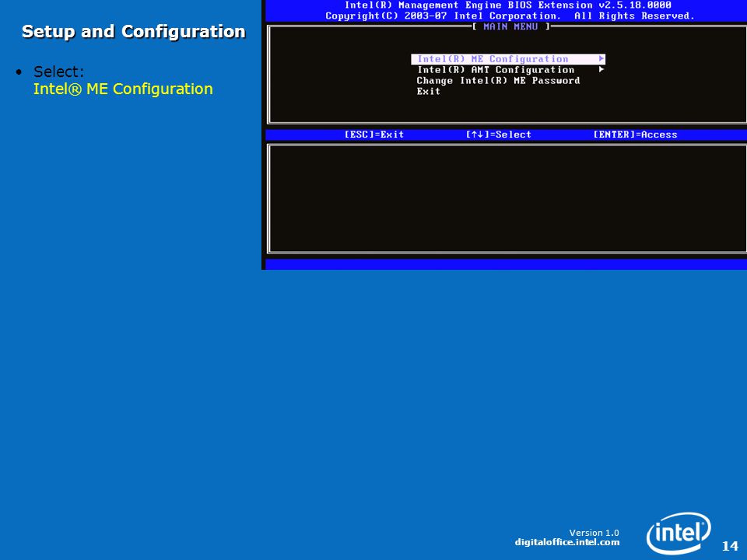Viewport: 747px width, 560px height.
Task: Click the Intel logo
Action: coord(679,533)
